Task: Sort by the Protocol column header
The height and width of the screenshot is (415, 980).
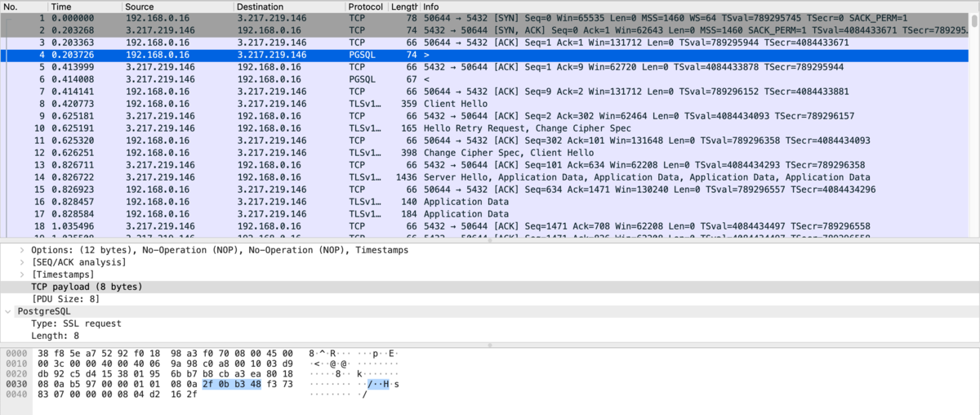Action: coord(366,7)
